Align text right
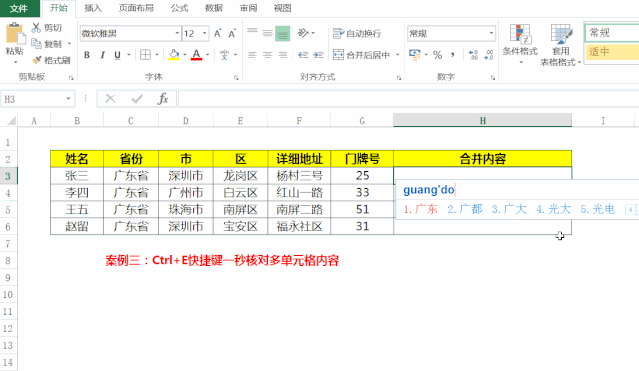 point(282,55)
